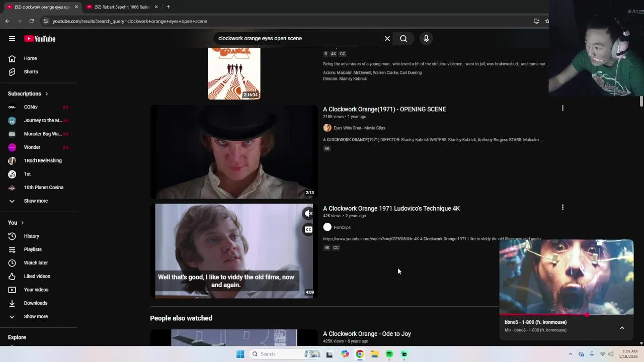The image size is (644, 362).
Task: Click the taskbar clock and date
Action: [629, 354]
